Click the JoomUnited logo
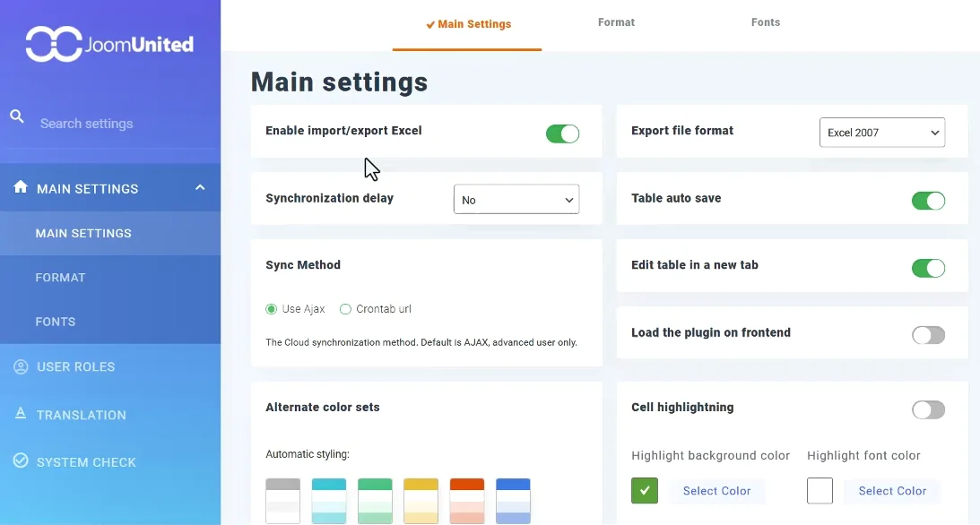 tap(109, 44)
